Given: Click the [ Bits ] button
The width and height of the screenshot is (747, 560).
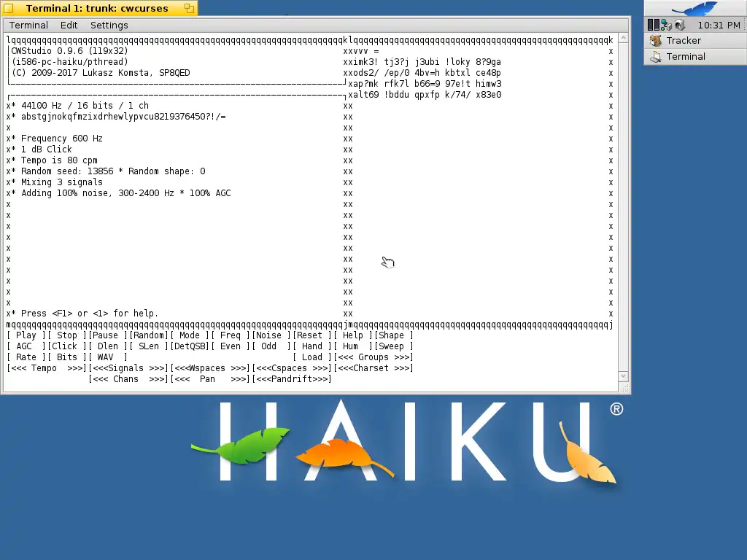Looking at the screenshot, I should click(67, 357).
